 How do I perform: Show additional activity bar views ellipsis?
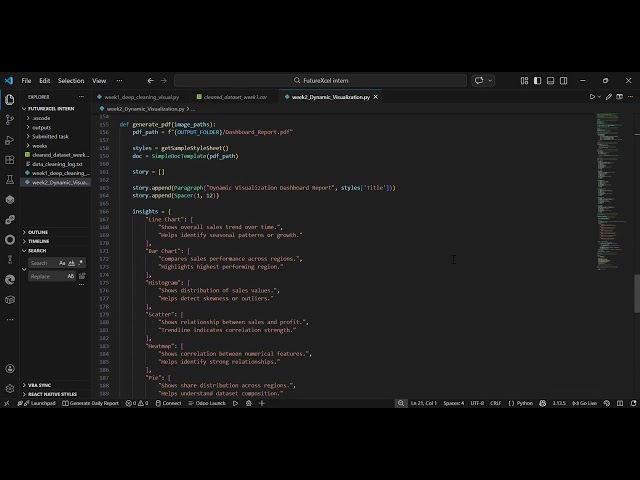coord(10,320)
